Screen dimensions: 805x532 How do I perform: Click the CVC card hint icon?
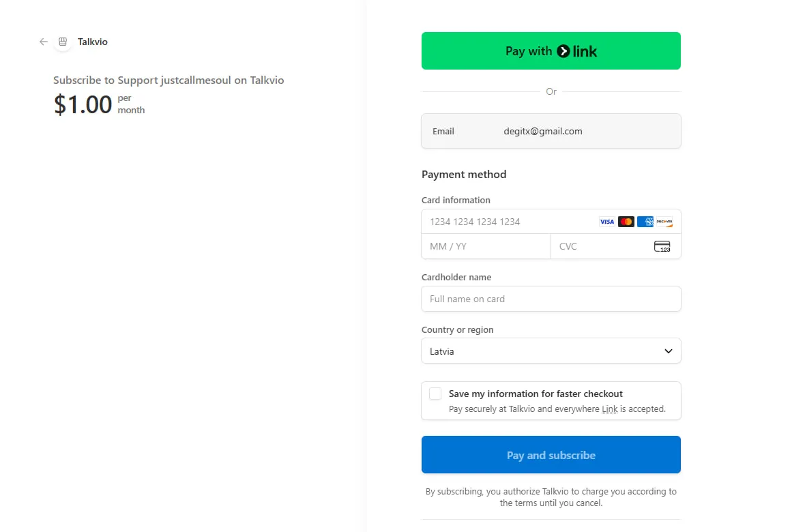[x=662, y=246]
